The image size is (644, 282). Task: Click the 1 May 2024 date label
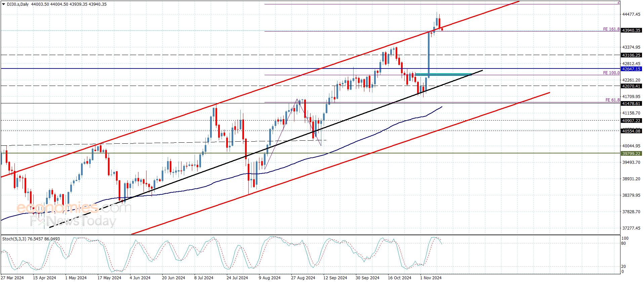tap(76, 278)
